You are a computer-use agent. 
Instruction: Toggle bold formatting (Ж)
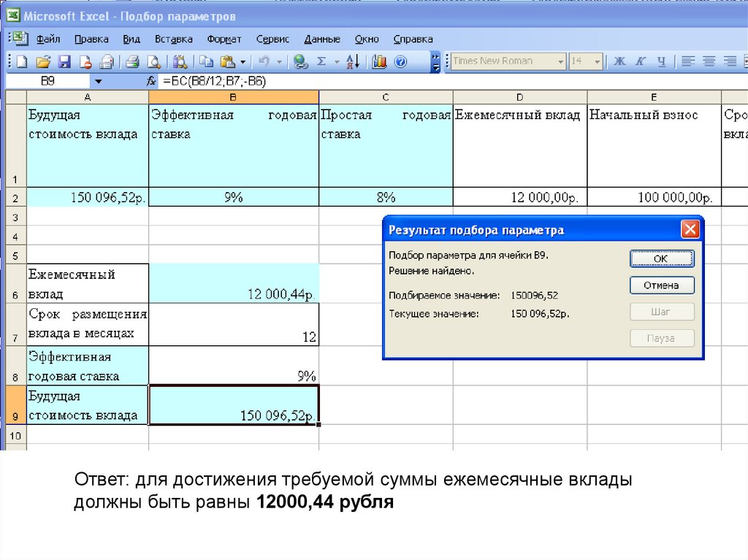coord(619,62)
